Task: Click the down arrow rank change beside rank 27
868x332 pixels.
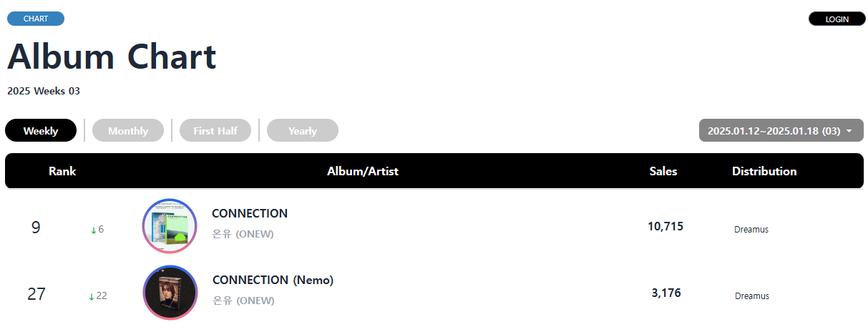Action: click(x=97, y=296)
